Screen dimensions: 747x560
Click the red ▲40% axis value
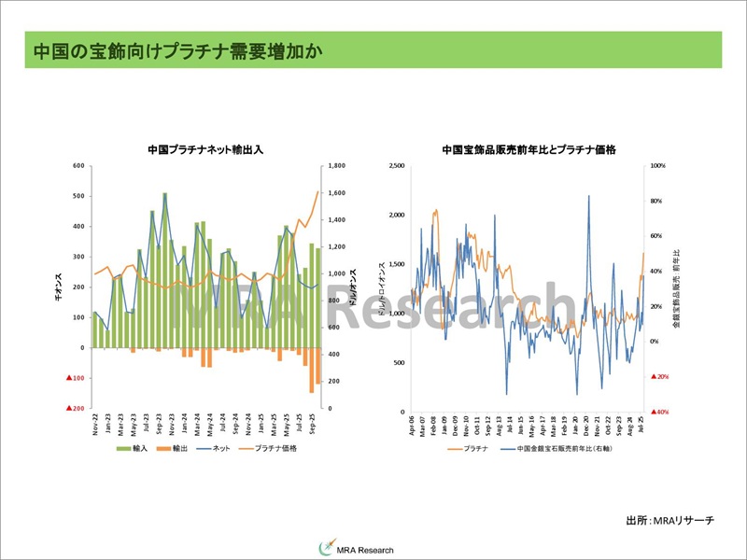point(658,412)
